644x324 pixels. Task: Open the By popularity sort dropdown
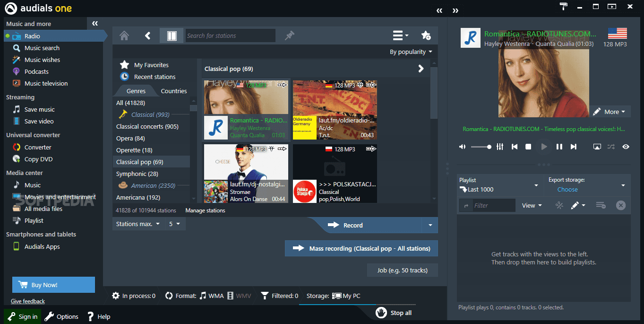411,52
